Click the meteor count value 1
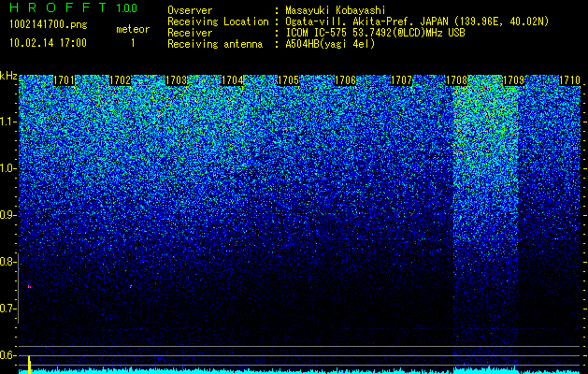 133,43
